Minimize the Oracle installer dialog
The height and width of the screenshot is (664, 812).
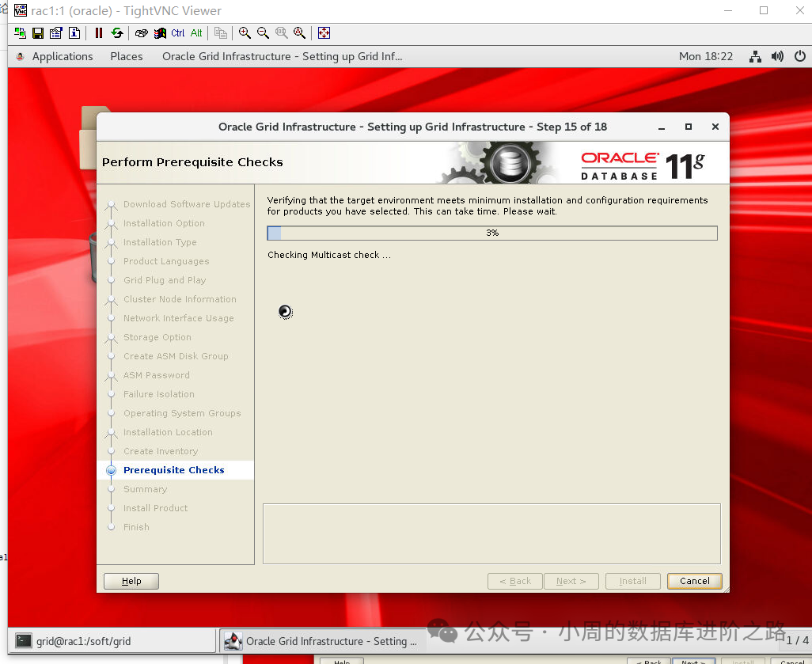[662, 127]
